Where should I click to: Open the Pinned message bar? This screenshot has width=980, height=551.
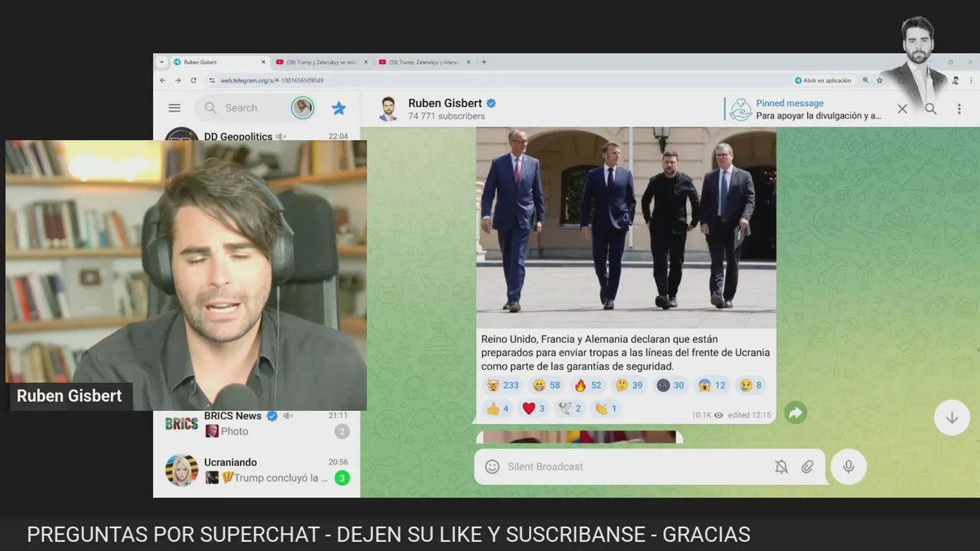point(804,109)
